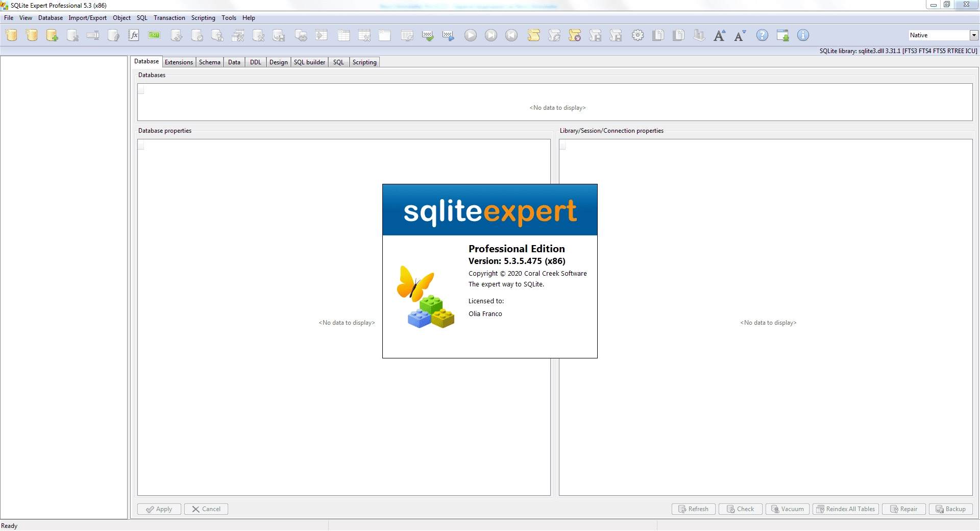Click the Backup button

coord(951,509)
